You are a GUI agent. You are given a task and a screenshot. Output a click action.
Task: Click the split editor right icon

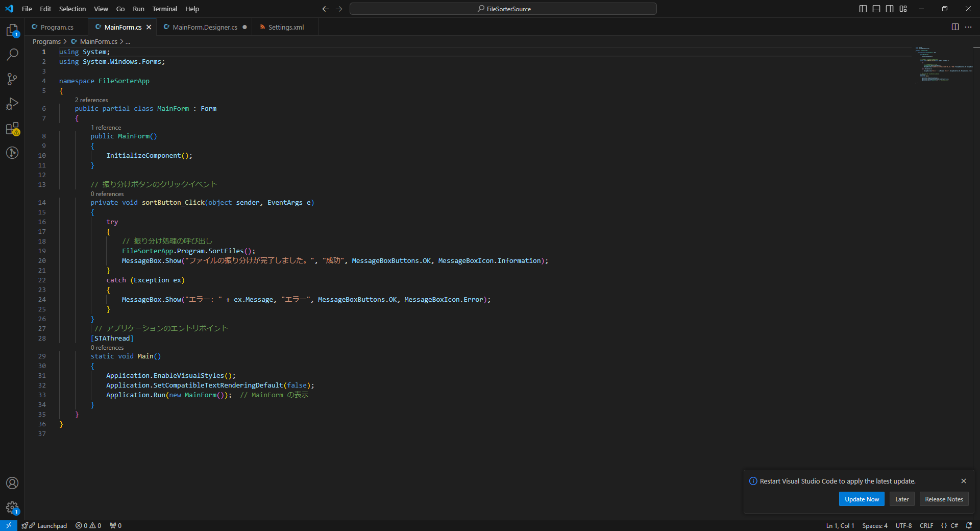(x=955, y=27)
